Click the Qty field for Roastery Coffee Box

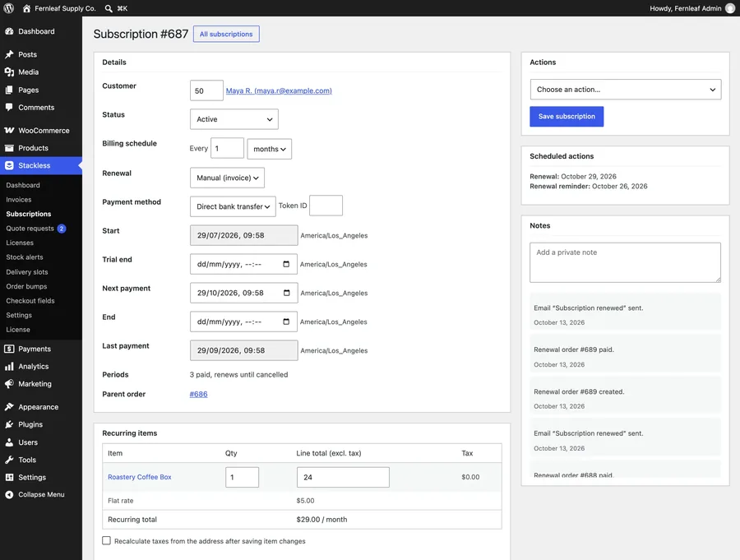242,478
